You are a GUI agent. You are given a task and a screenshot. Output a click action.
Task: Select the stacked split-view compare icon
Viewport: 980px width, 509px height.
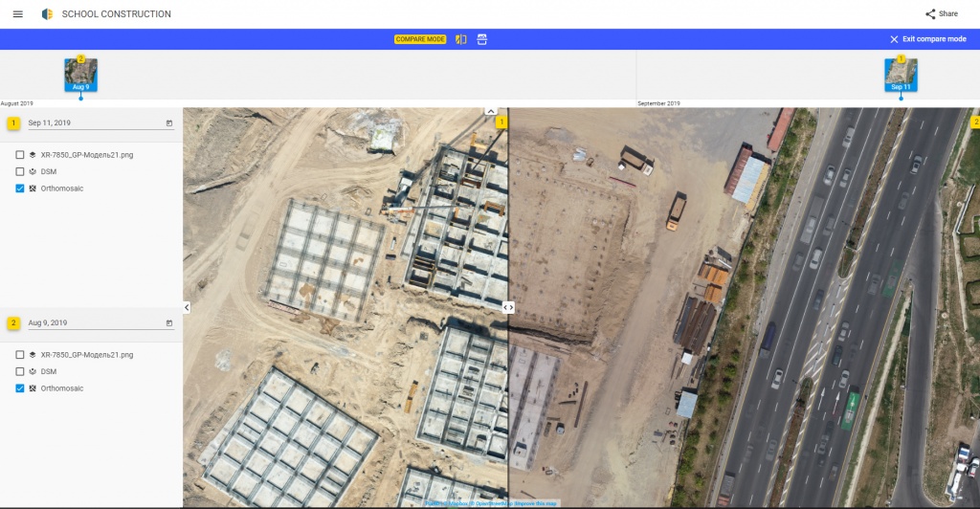[482, 39]
